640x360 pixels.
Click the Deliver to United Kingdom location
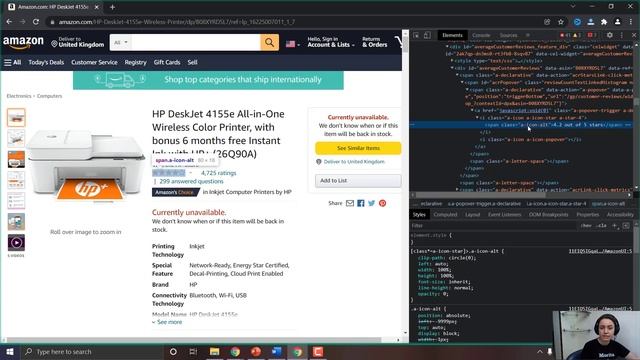(78, 42)
